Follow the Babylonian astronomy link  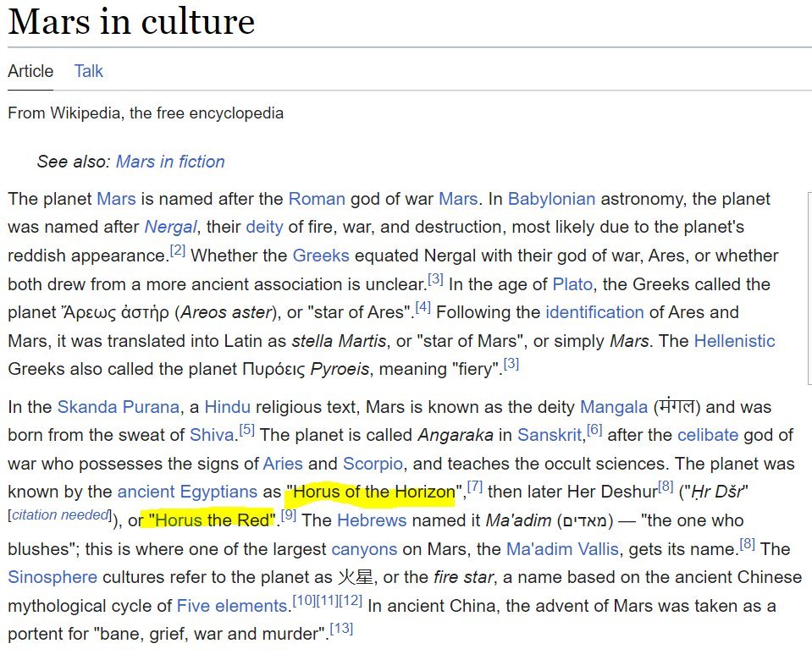(551, 200)
